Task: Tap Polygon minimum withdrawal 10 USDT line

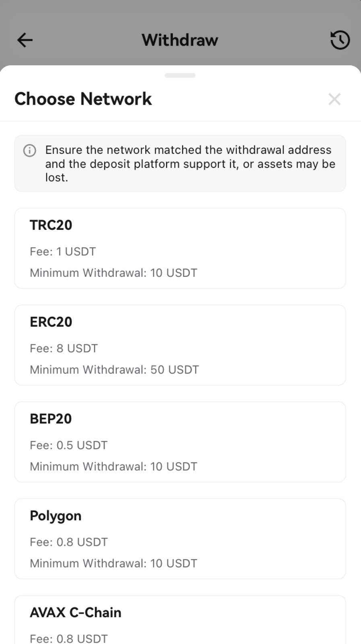Action: 113,563
